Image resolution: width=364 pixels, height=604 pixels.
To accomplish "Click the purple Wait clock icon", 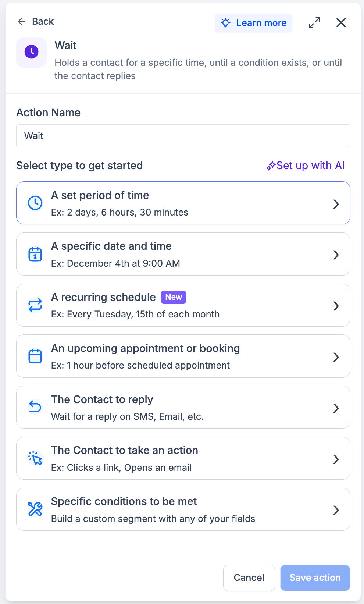I will 32,52.
